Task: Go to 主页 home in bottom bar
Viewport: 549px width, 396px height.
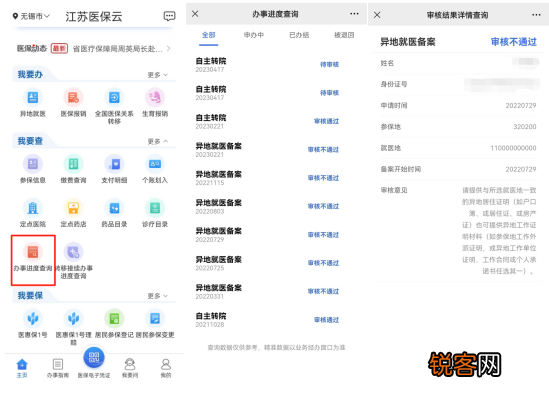Action: (22, 368)
